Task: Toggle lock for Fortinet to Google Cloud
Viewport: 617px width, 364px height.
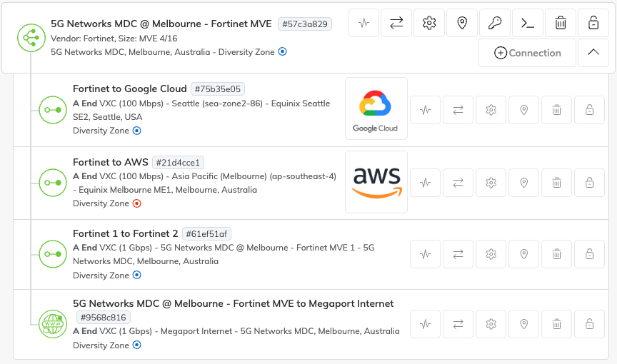Action: tap(589, 110)
